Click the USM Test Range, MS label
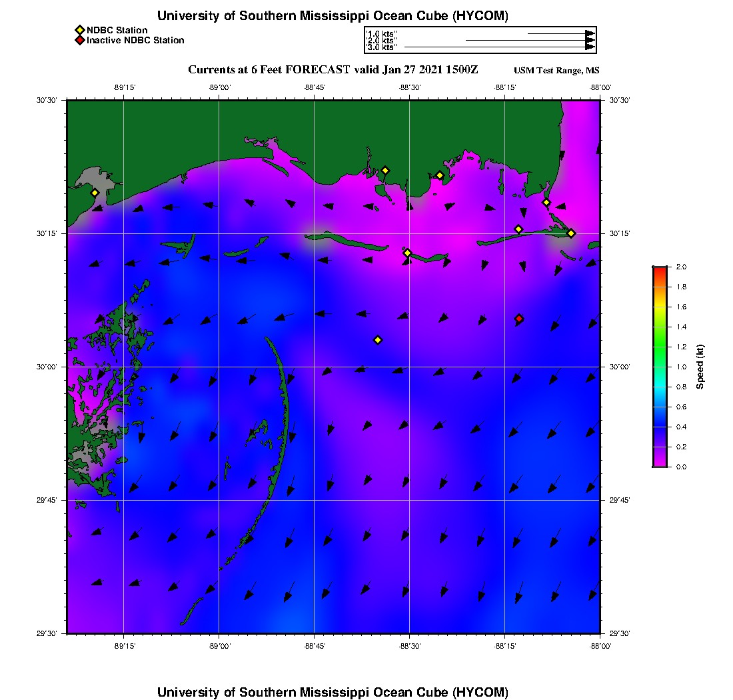The height and width of the screenshot is (700, 733). tap(556, 70)
